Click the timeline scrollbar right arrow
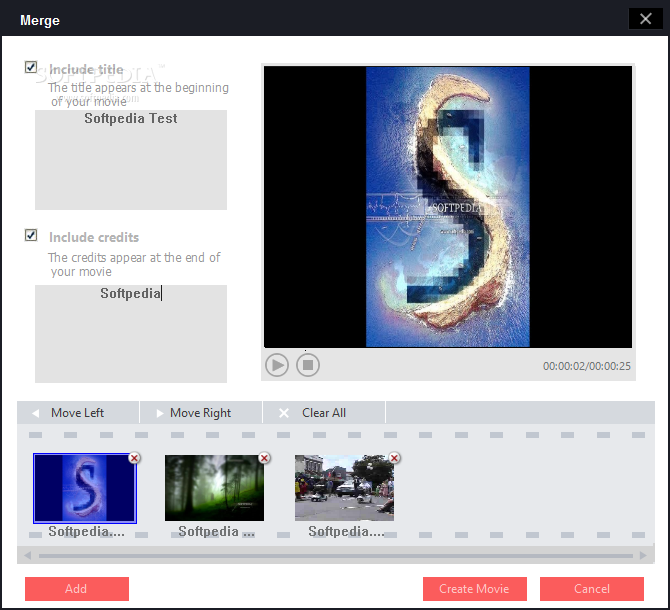670x610 pixels. [x=643, y=555]
